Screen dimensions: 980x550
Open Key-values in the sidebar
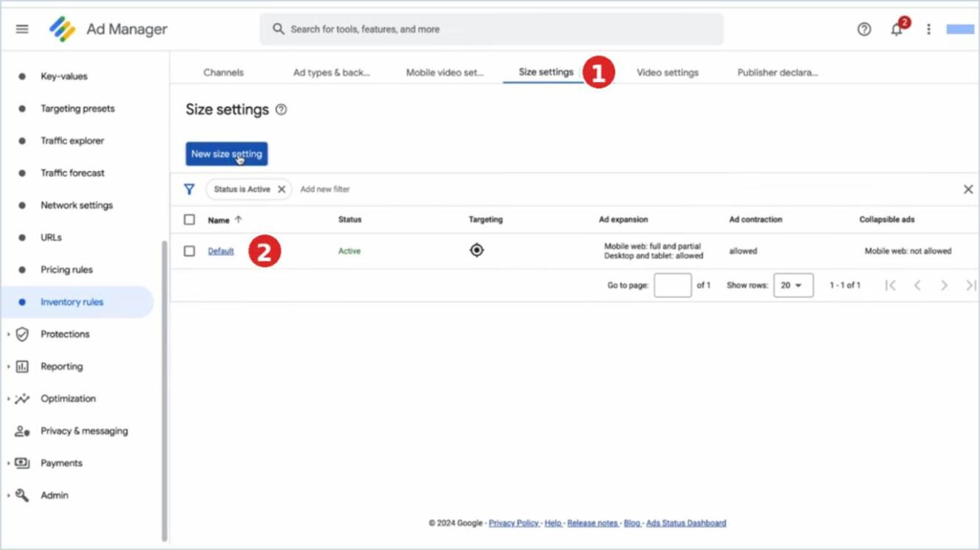click(64, 76)
